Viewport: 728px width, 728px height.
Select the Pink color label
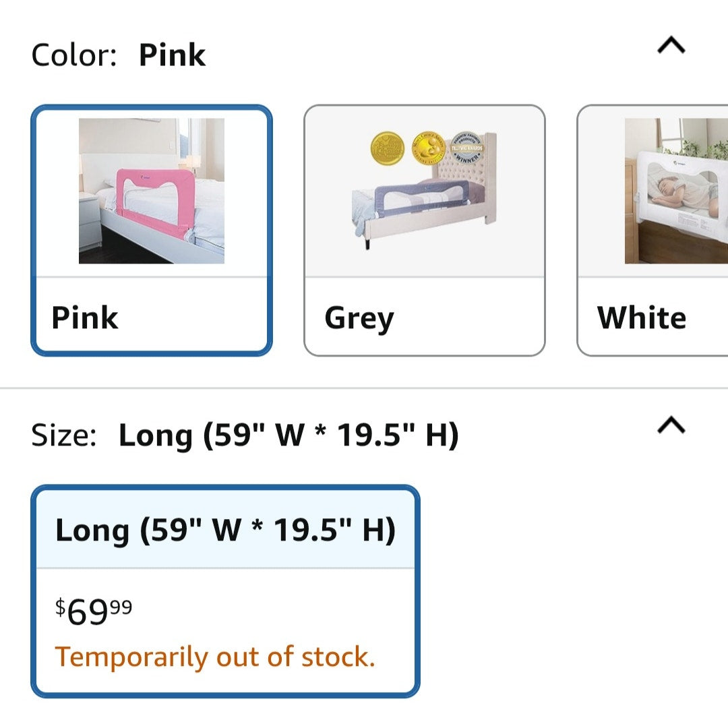click(x=85, y=317)
